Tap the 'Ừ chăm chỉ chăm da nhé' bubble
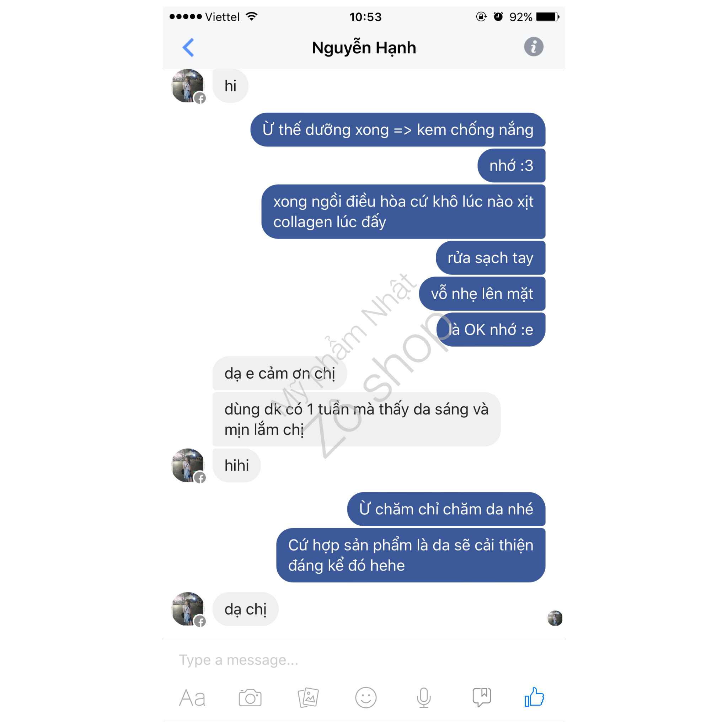728x728 pixels. pyautogui.click(x=446, y=509)
